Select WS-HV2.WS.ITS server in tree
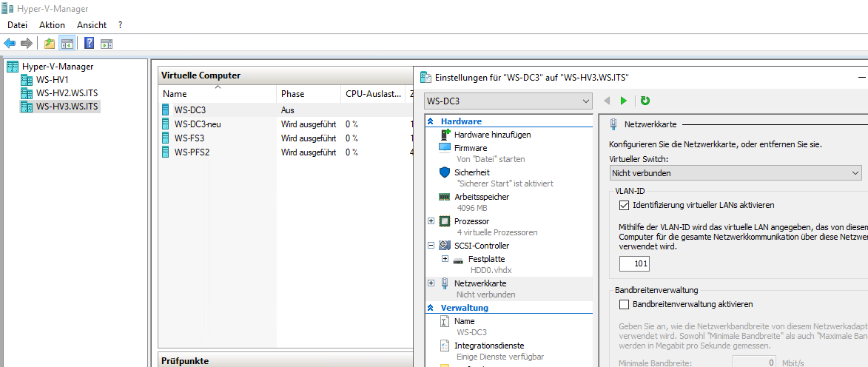 click(x=67, y=93)
